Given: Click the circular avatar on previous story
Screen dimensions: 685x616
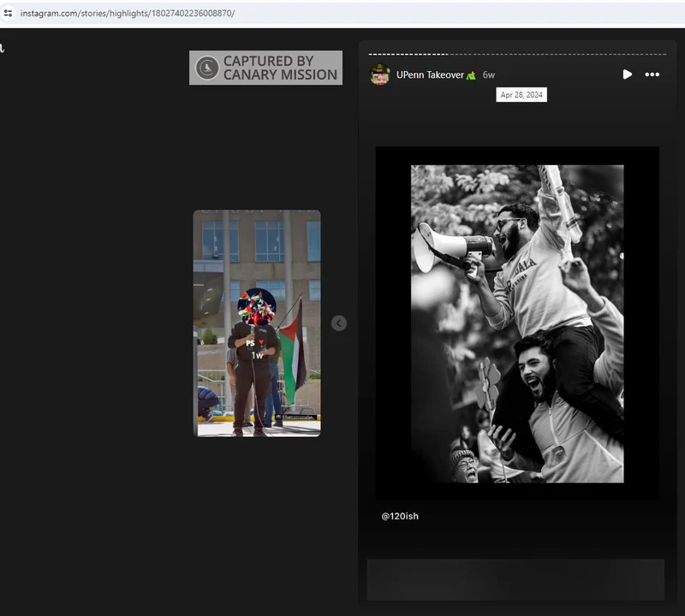Looking at the screenshot, I should coord(256,306).
